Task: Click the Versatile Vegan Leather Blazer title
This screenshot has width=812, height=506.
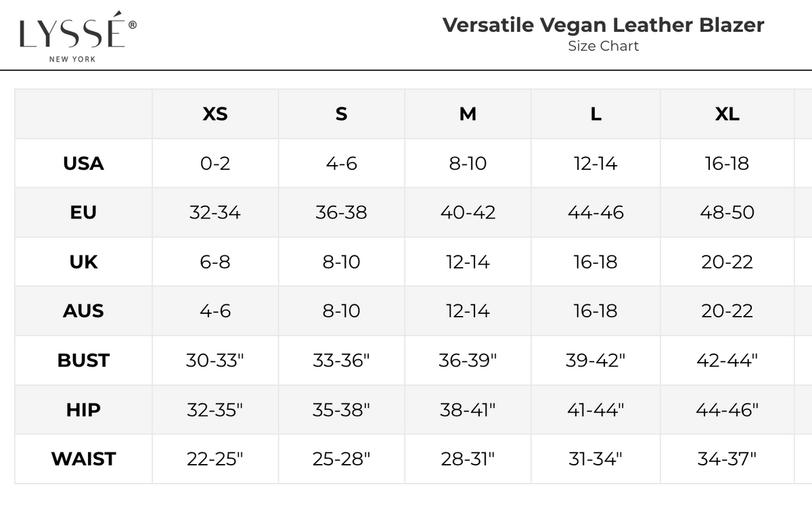Action: tap(603, 25)
